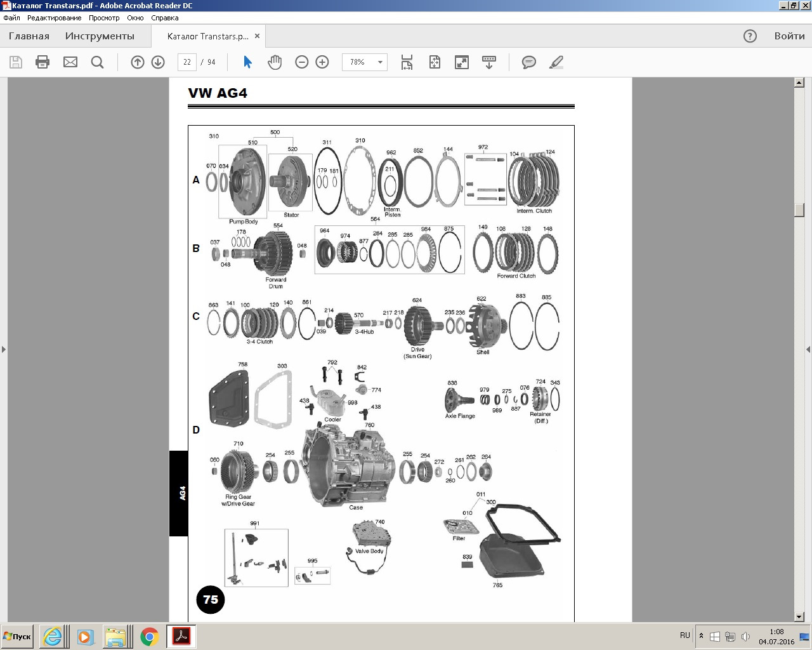Viewport: 812px width, 650px height.
Task: Click the vertical scrollbar up arrow
Action: point(799,83)
